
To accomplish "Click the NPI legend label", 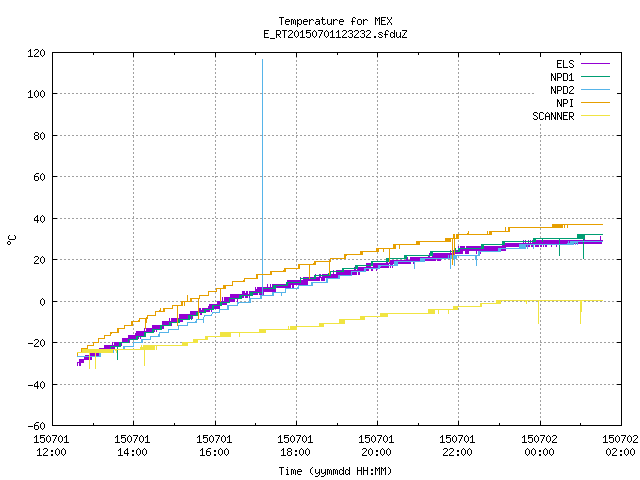I will click(x=565, y=103).
